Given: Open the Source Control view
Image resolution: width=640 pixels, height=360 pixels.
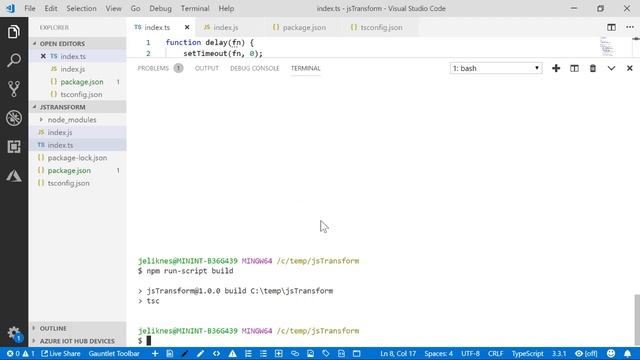Looking at the screenshot, I should (13, 89).
